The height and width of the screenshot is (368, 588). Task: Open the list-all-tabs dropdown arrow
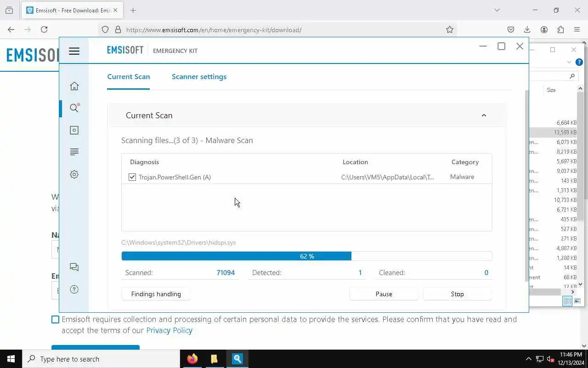(497, 10)
